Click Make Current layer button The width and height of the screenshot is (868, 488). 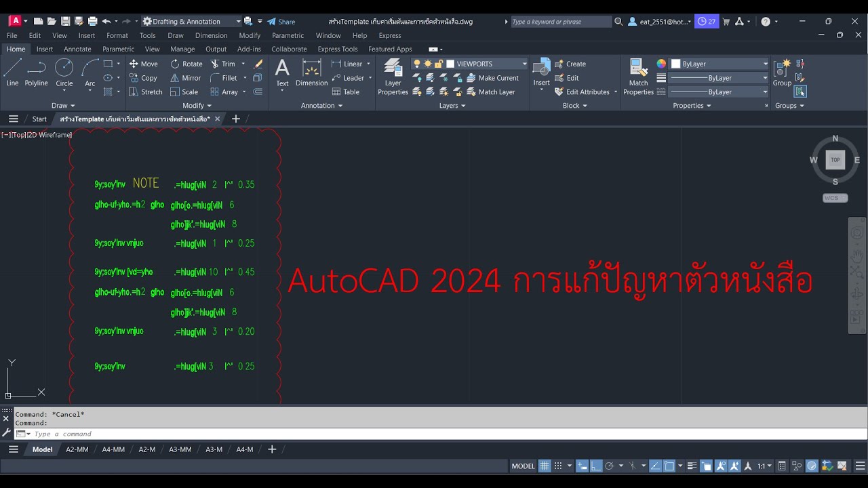tap(492, 78)
